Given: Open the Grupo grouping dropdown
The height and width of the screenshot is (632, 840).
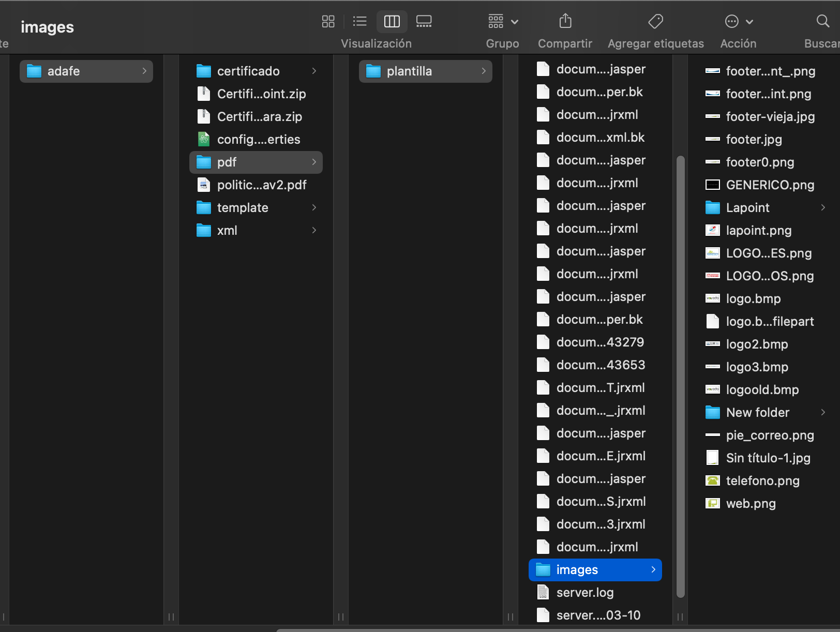Looking at the screenshot, I should pos(503,21).
